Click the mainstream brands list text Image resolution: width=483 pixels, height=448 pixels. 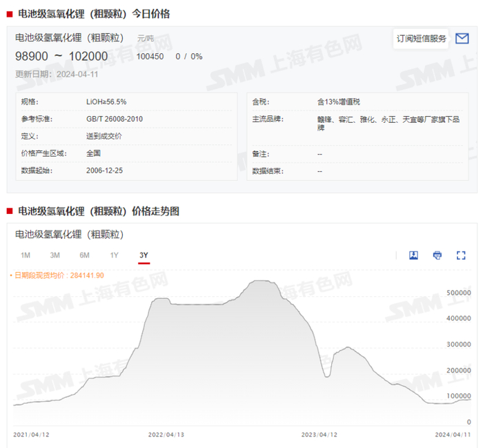click(x=388, y=124)
